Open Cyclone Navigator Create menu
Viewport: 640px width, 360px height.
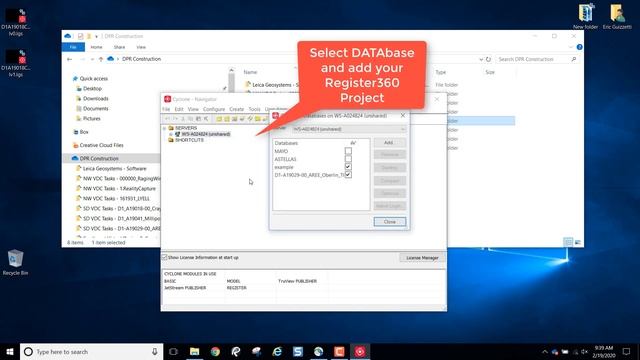pyautogui.click(x=236, y=109)
